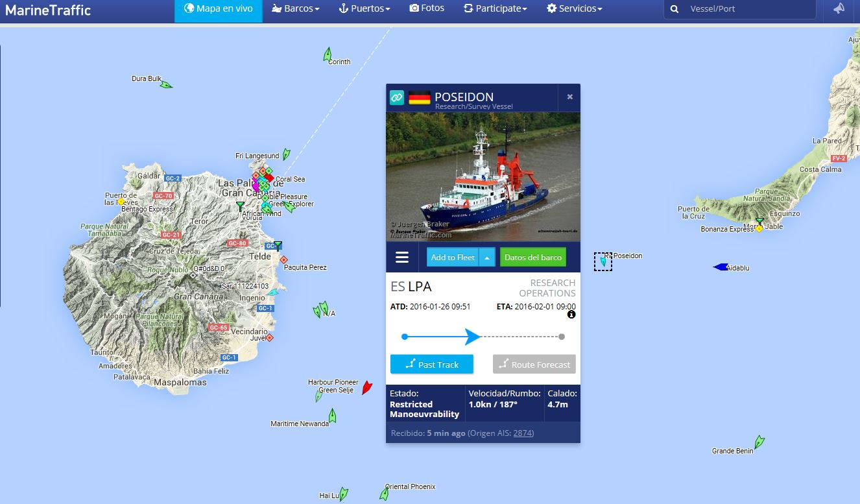This screenshot has height=504, width=860.
Task: Open the hamburger menu in vessel popup
Action: click(402, 258)
